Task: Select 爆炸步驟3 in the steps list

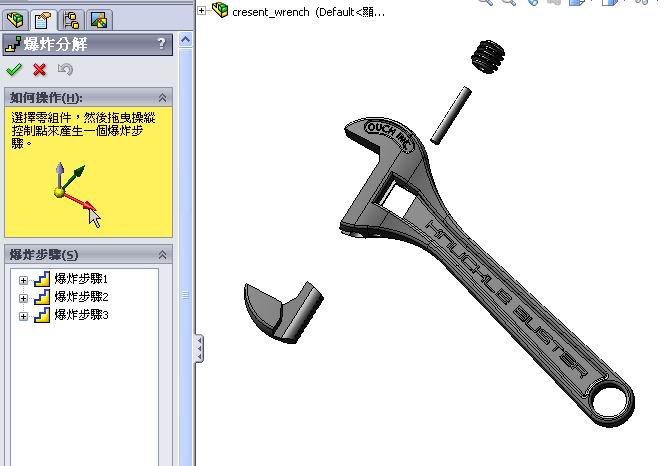Action: (x=81, y=315)
